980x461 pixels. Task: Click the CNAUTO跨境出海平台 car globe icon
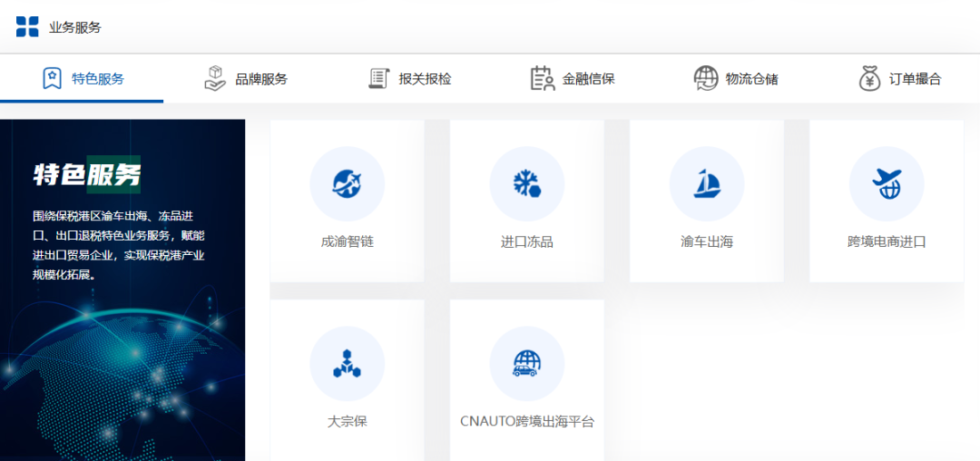526,364
